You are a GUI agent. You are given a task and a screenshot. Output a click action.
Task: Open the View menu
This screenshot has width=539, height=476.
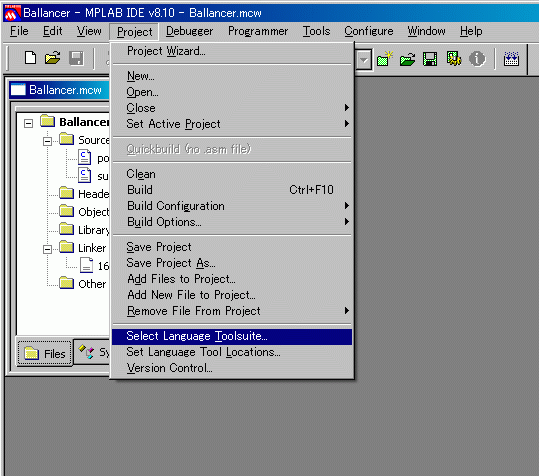(x=89, y=31)
